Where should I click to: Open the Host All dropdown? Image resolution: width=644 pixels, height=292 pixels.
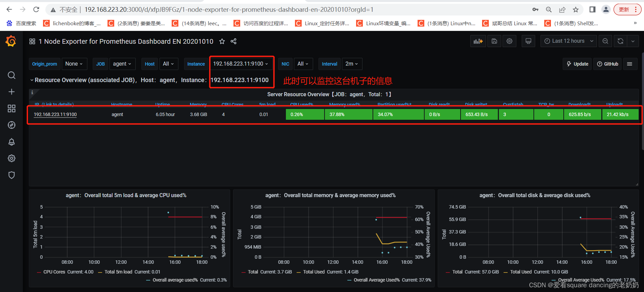[x=168, y=64]
